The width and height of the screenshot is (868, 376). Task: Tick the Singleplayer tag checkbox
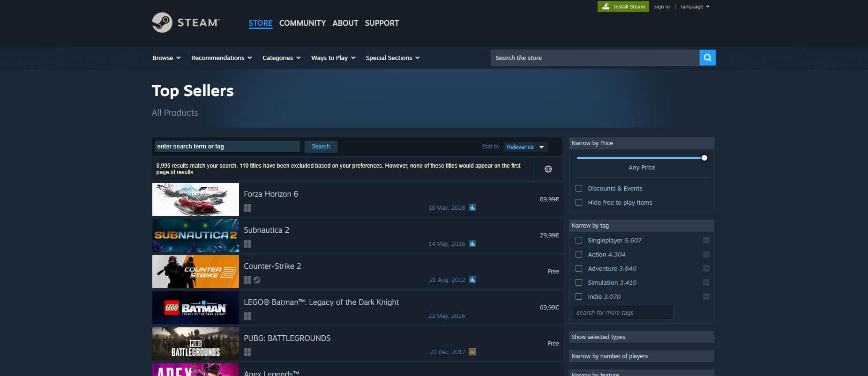579,240
